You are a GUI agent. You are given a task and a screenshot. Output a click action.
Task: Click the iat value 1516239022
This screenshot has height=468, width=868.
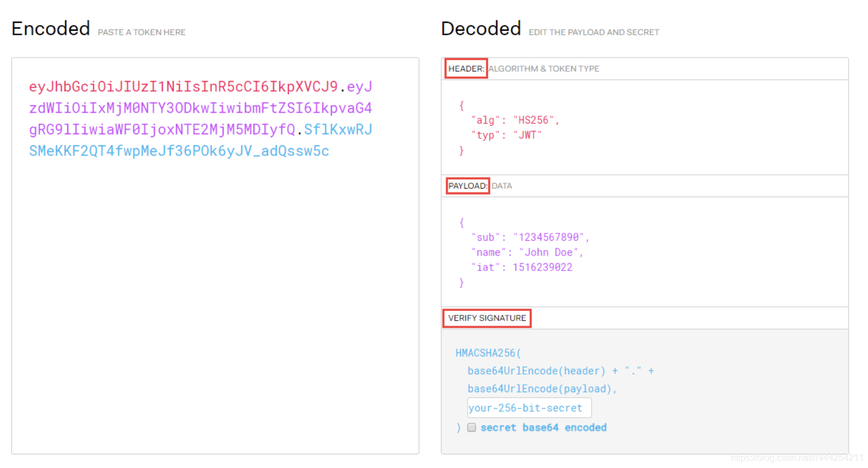542,267
